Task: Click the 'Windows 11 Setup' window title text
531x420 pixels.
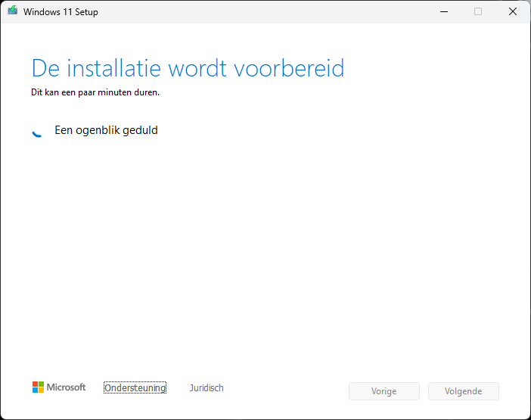Action: pos(61,12)
